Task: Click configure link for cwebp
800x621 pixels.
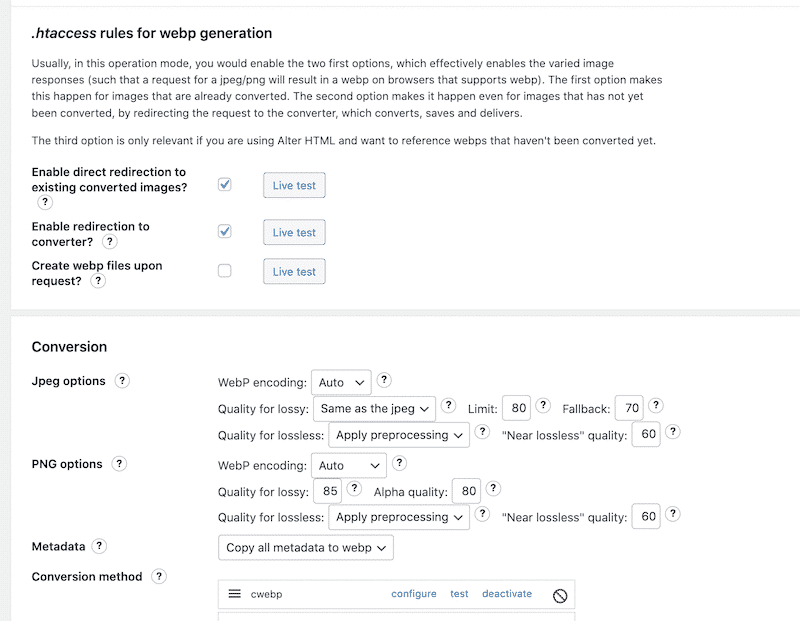Action: pos(413,593)
